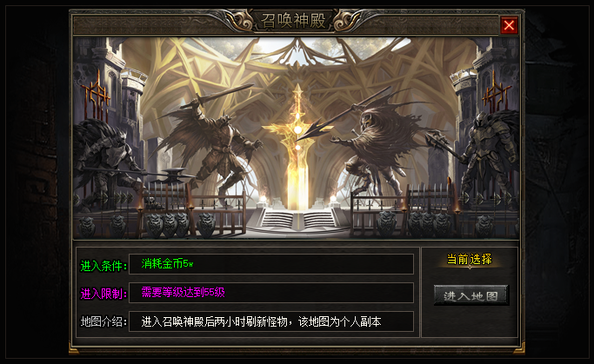This screenshot has width=594, height=364.
Task: Select the 当前选择 header label
Action: [470, 260]
